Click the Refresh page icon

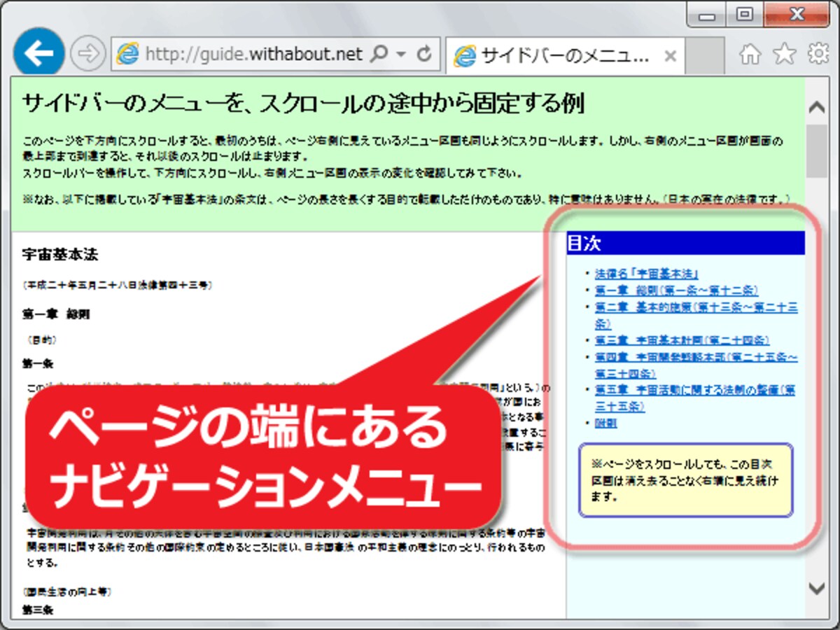tap(423, 54)
